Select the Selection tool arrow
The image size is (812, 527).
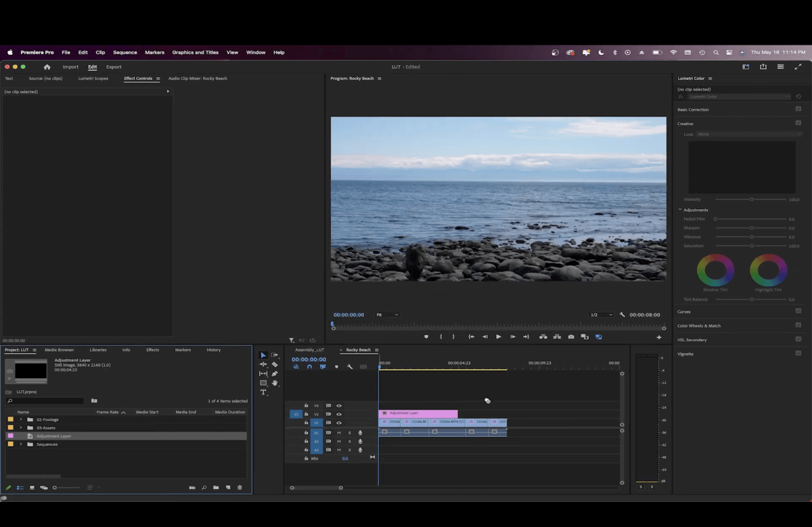point(263,355)
